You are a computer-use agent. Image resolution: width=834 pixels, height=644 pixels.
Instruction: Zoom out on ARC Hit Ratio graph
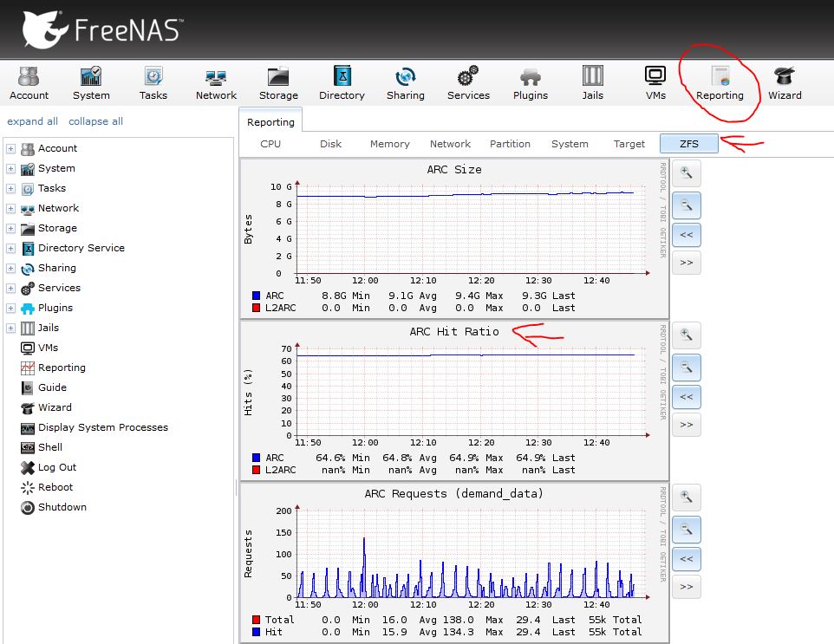(x=686, y=368)
